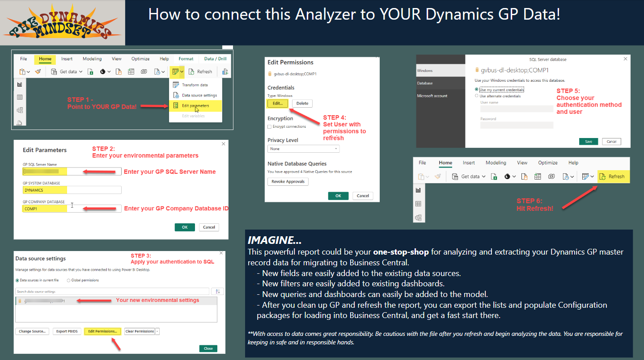Viewport: 644px width, 360px height.
Task: Click highlighted Transform data icon in Step 1 ribbon
Action: 175,71
